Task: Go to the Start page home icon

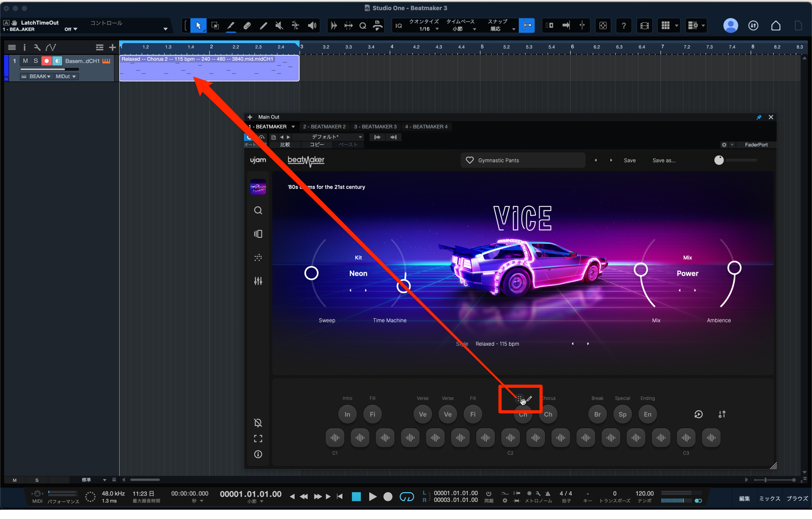Action: [x=776, y=26]
